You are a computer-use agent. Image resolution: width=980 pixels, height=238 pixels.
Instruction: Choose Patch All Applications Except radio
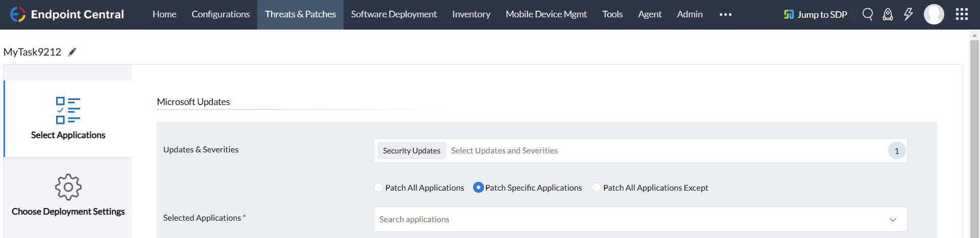click(596, 188)
